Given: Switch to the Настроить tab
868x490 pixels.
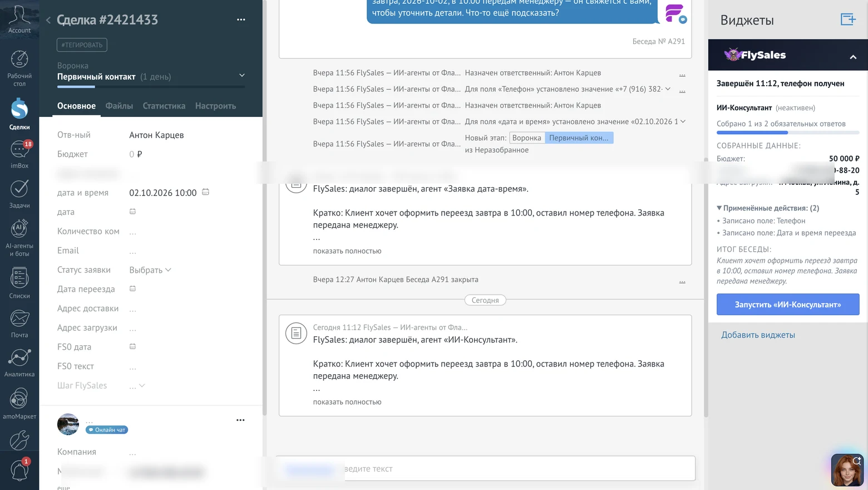Looking at the screenshot, I should (x=215, y=106).
